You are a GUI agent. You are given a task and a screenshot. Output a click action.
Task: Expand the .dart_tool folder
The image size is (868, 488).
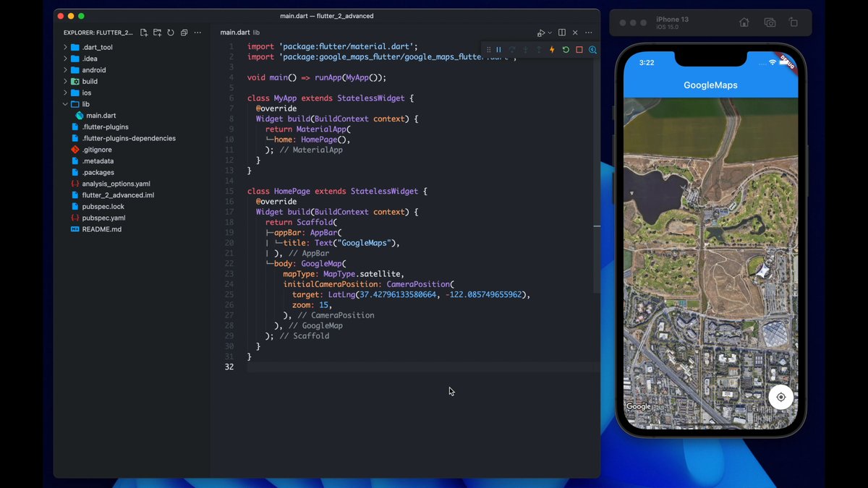coord(97,47)
